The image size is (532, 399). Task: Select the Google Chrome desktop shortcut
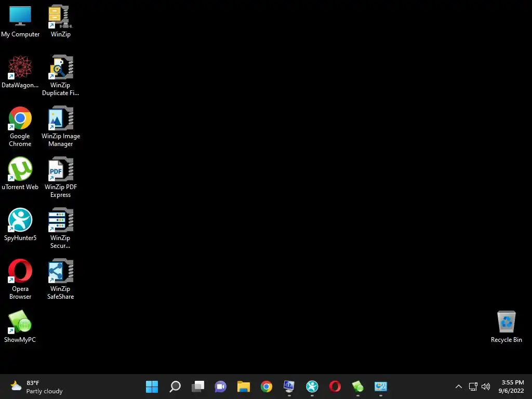pyautogui.click(x=20, y=127)
